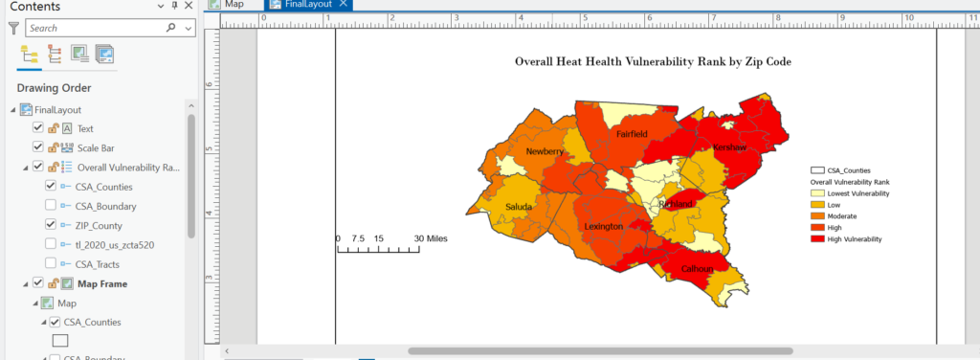This screenshot has width=980, height=360.
Task: Toggle checkbox for Overall Vulnerability legend
Action: click(37, 167)
